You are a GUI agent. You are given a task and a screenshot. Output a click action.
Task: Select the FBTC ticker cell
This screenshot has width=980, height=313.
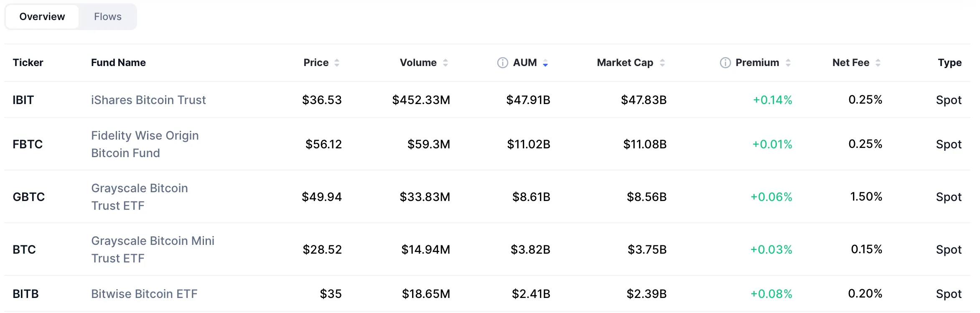(28, 144)
